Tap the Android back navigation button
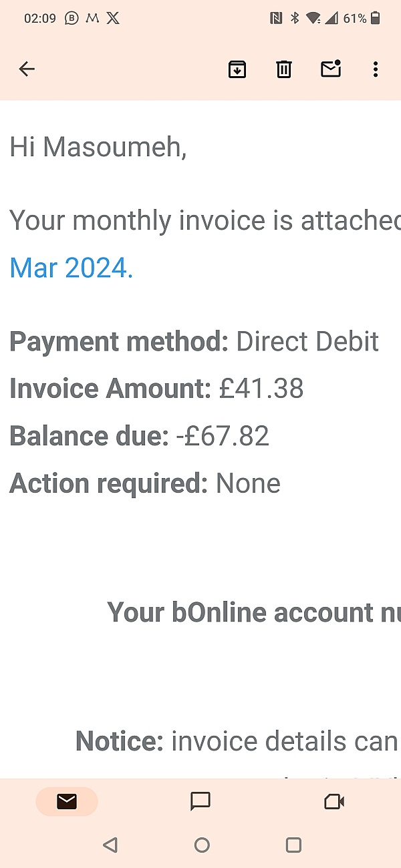 click(110, 845)
